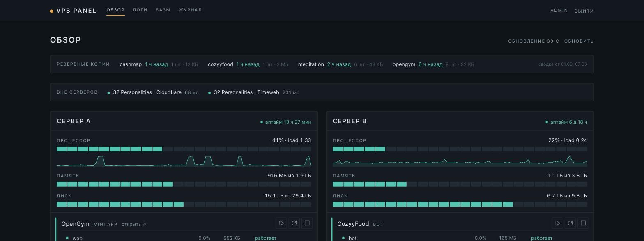Start the CozyyFood bot with play icon

(557, 223)
